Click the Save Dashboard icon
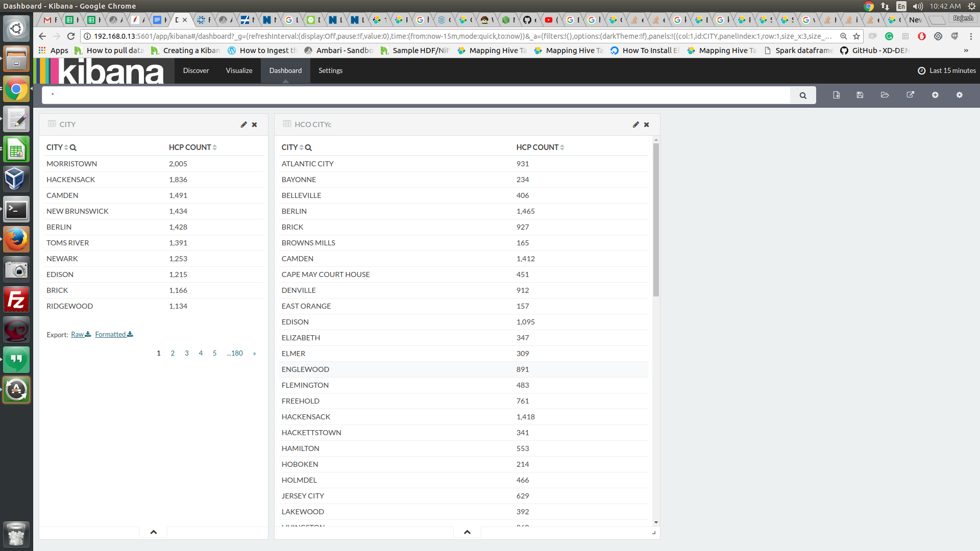This screenshot has width=980, height=551. point(860,95)
